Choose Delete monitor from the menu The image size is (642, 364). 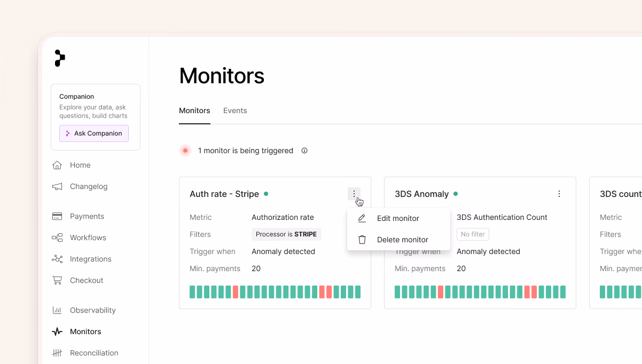pos(398,240)
